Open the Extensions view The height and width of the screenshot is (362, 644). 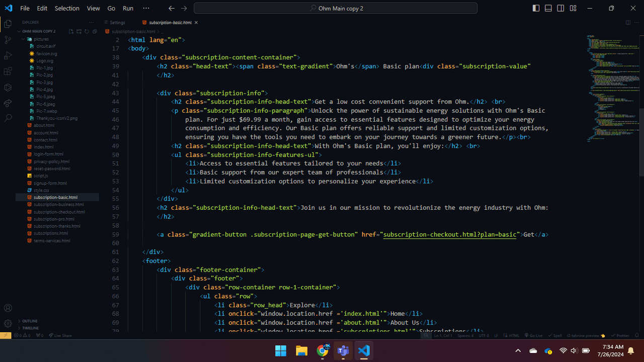click(x=8, y=71)
